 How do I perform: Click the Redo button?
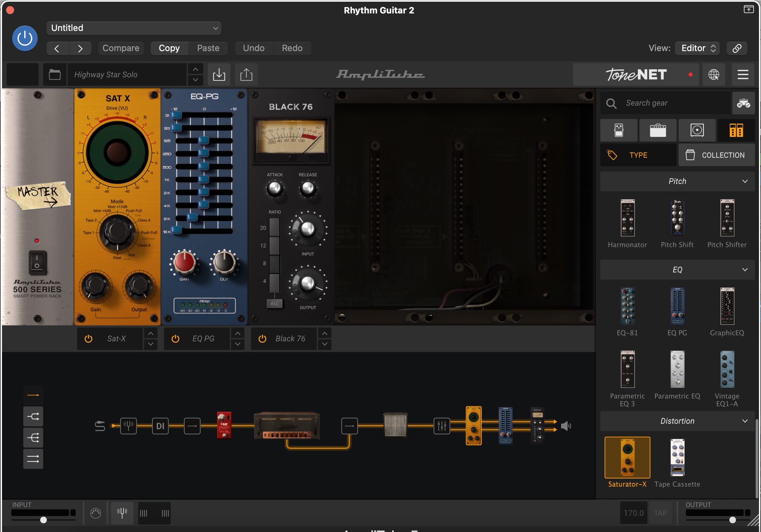292,48
